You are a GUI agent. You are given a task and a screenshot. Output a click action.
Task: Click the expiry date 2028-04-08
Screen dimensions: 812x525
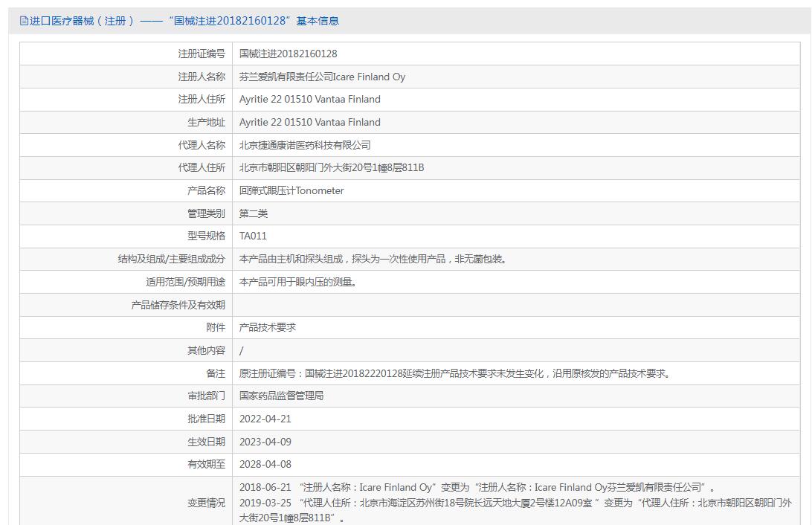[x=265, y=465]
